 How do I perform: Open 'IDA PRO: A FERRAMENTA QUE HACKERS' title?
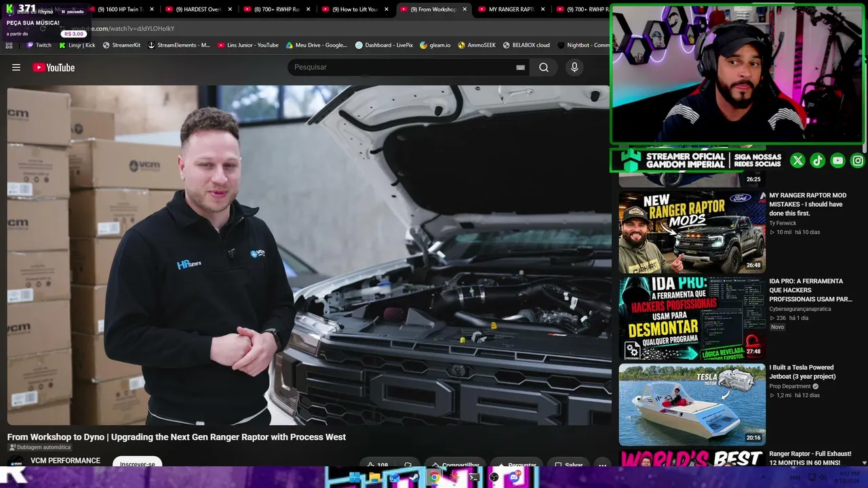click(810, 290)
